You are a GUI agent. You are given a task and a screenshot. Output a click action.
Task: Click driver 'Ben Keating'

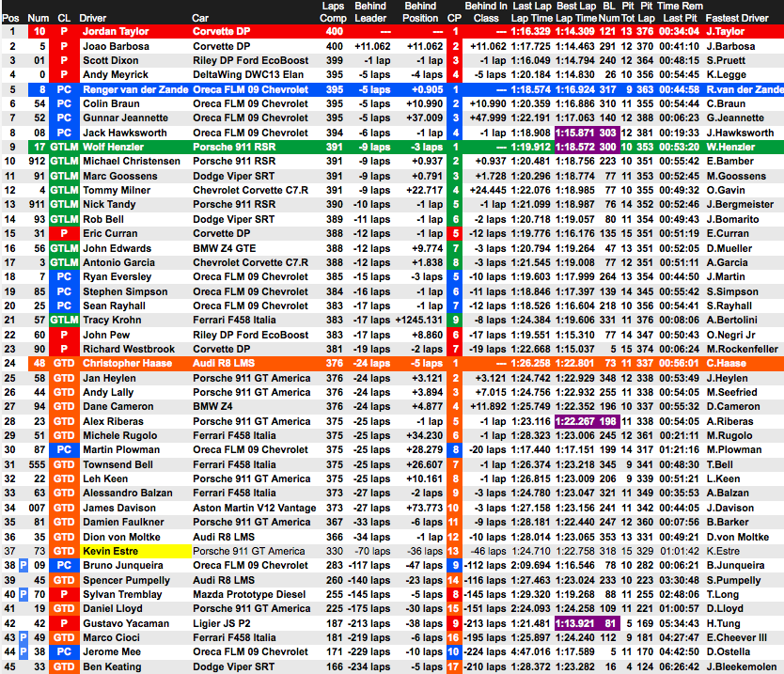[112, 667]
